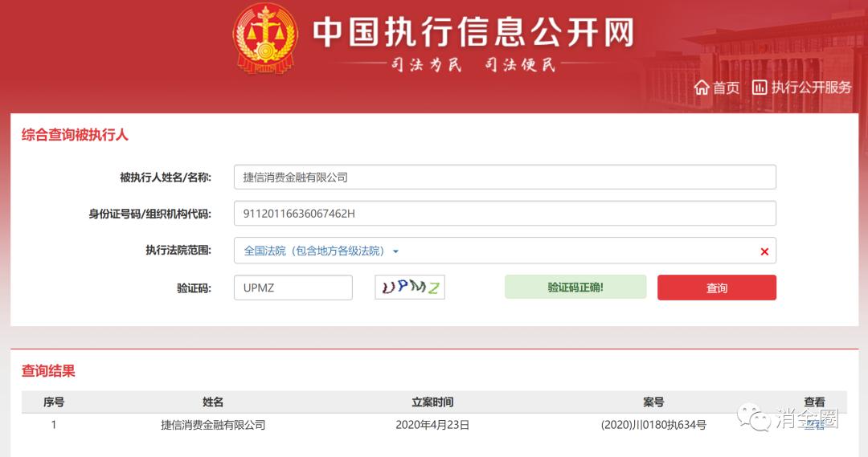The height and width of the screenshot is (457, 868).
Task: Click the 验证码 input field
Action: (293, 288)
